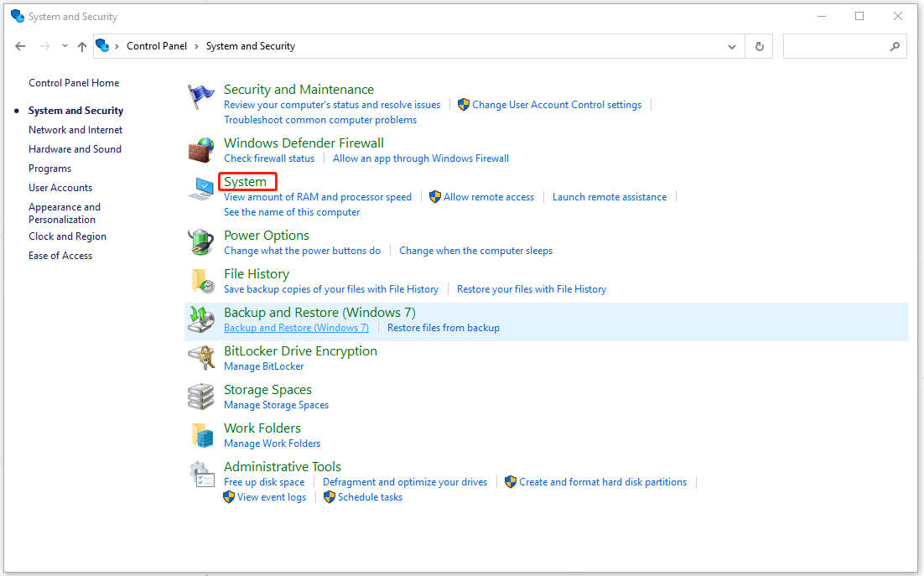Viewport: 924px width, 576px height.
Task: Select System and Security in sidebar
Action: point(76,111)
